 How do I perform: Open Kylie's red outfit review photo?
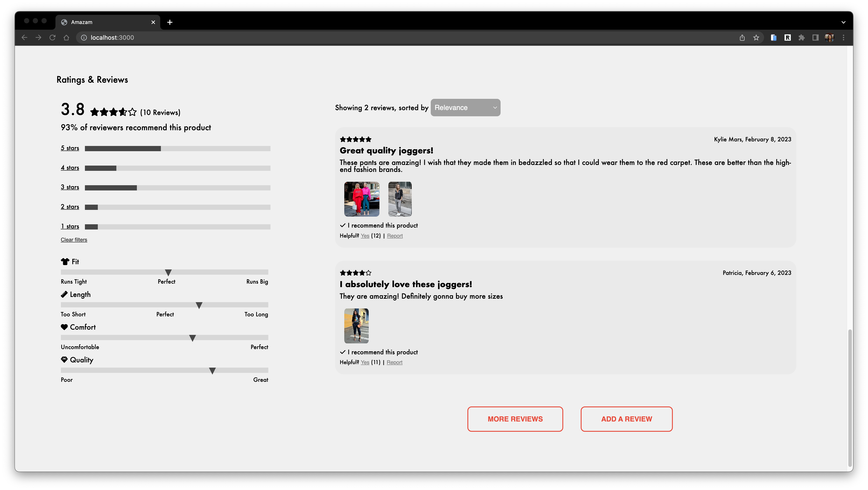[x=362, y=199]
